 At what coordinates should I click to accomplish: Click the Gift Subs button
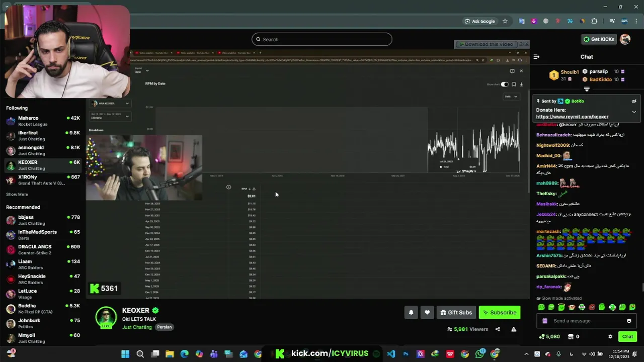coord(456,312)
